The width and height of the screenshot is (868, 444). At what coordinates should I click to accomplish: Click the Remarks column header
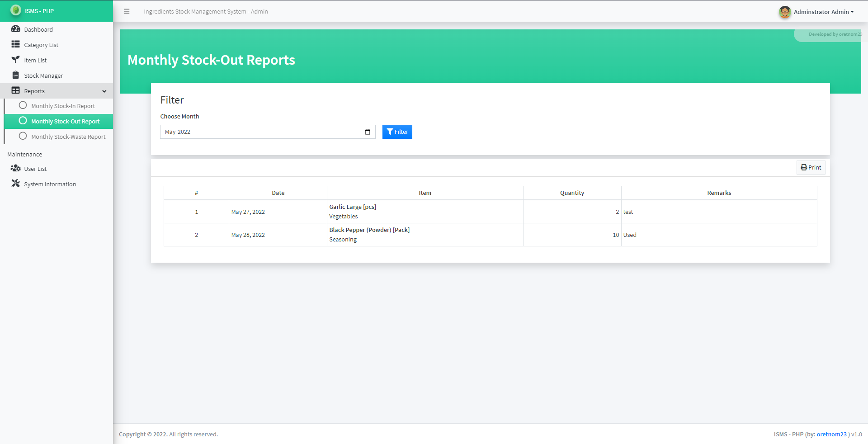coord(719,193)
